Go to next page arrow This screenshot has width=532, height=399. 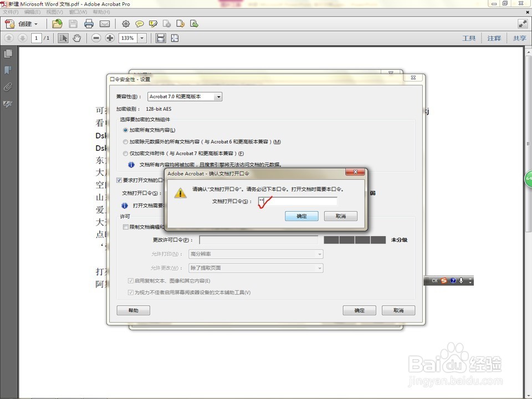pos(22,38)
